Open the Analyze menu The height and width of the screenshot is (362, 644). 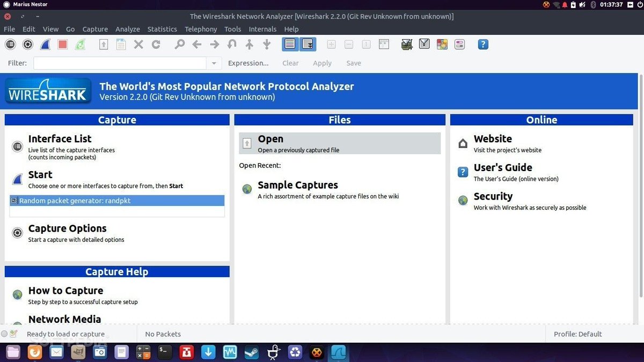128,29
